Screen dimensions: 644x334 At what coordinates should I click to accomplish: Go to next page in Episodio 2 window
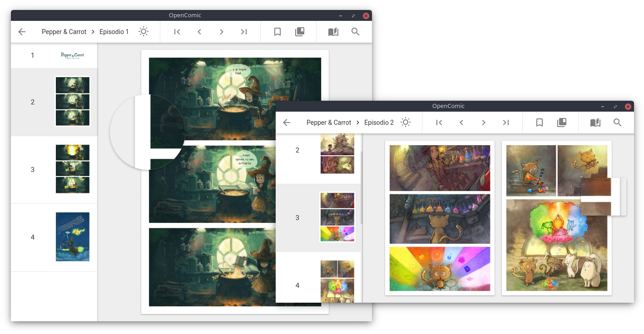tap(484, 123)
